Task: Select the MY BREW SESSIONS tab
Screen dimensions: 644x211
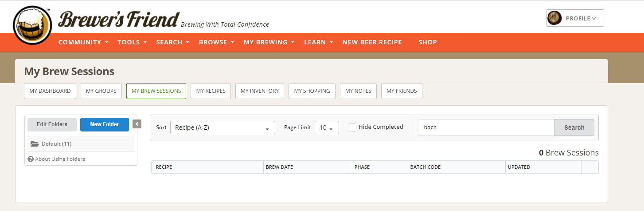Action: pyautogui.click(x=156, y=91)
